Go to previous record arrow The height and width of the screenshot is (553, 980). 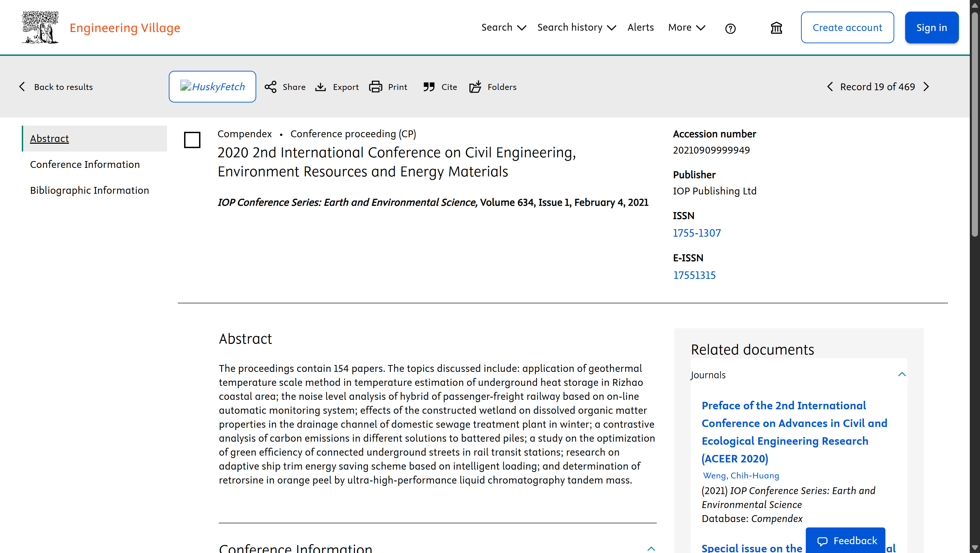point(830,87)
